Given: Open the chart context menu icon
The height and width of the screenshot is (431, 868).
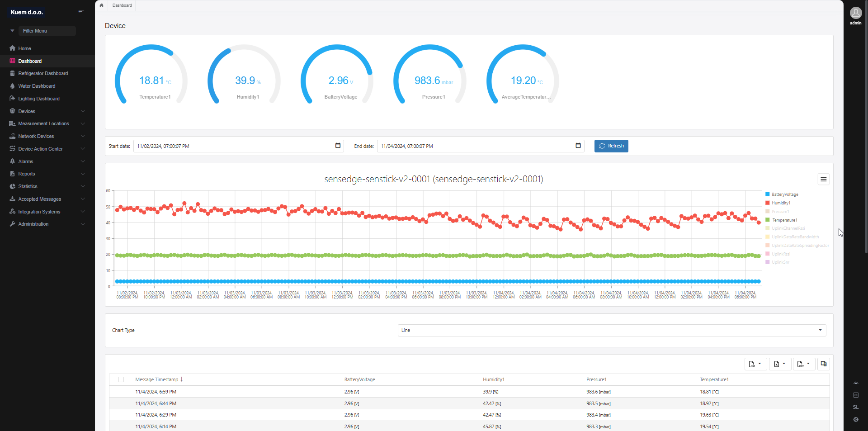Looking at the screenshot, I should tap(823, 179).
